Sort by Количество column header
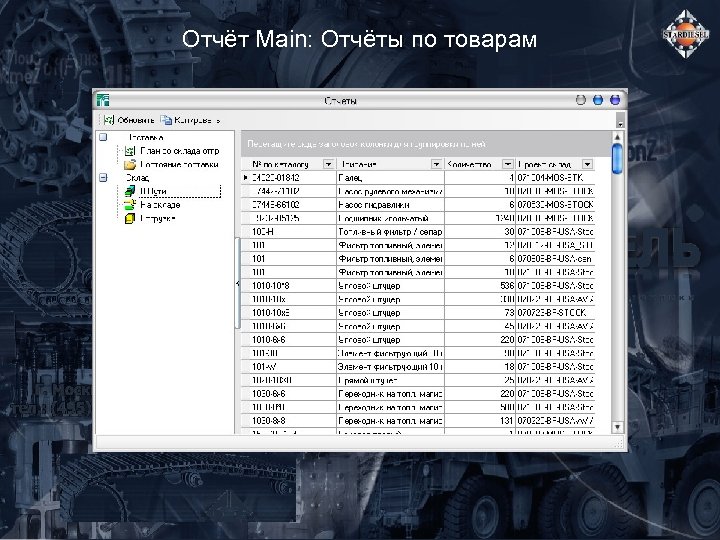This screenshot has height=540, width=720. pos(473,164)
